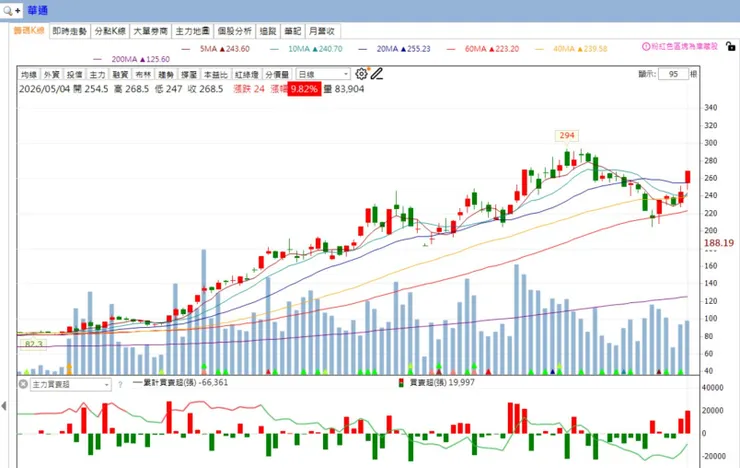
Task: Click the pink info circle icon
Action: click(646, 46)
